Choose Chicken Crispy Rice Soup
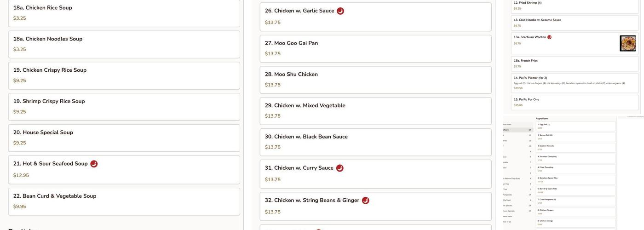 (124, 75)
